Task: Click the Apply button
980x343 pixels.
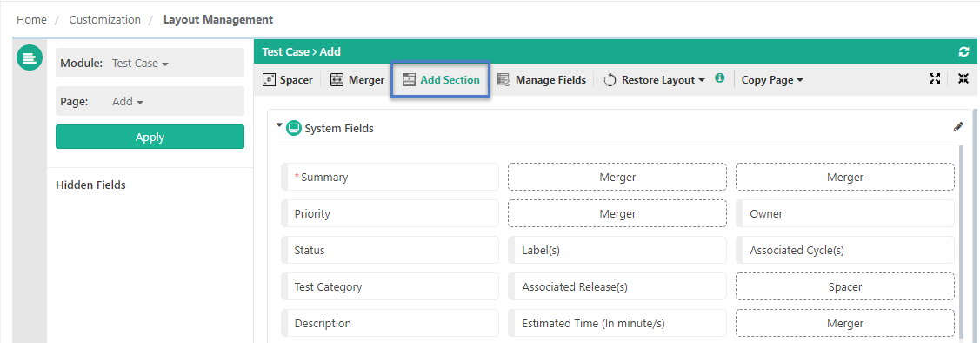Action: pos(150,137)
